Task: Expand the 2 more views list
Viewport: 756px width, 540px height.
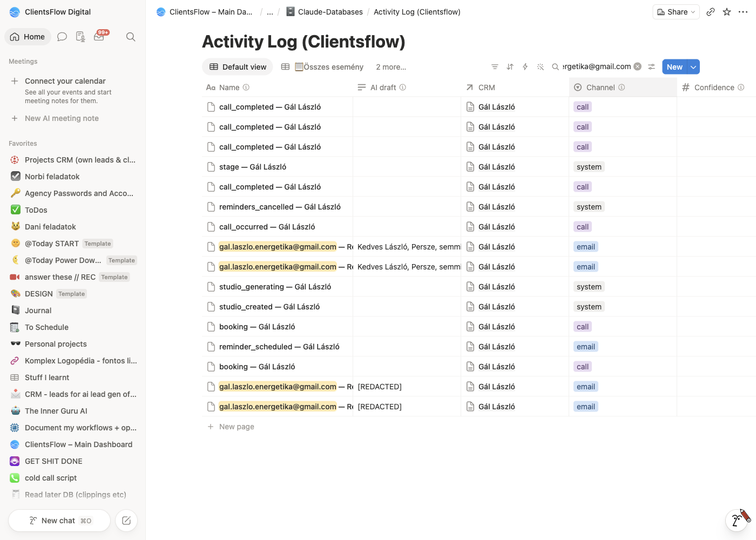Action: click(391, 67)
